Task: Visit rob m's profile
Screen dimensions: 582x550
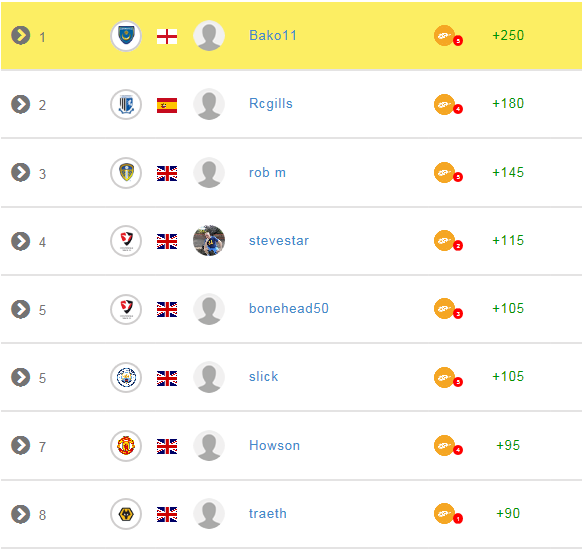Action: coord(267,173)
